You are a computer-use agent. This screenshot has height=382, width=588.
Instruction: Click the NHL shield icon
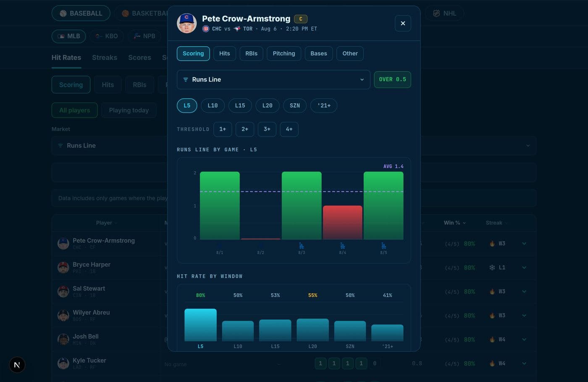(x=436, y=13)
